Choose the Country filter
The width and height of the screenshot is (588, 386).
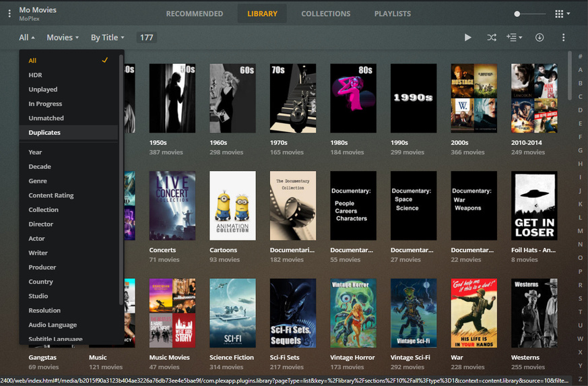pyautogui.click(x=69, y=282)
